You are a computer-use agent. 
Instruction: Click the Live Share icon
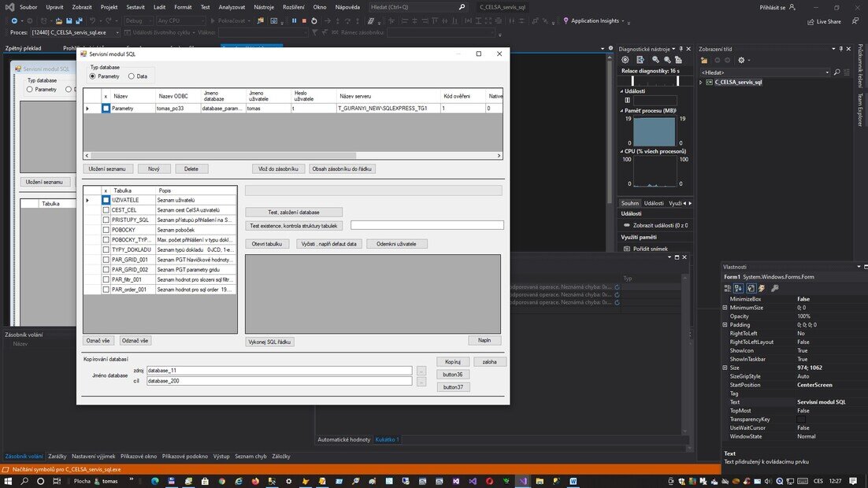coord(811,21)
